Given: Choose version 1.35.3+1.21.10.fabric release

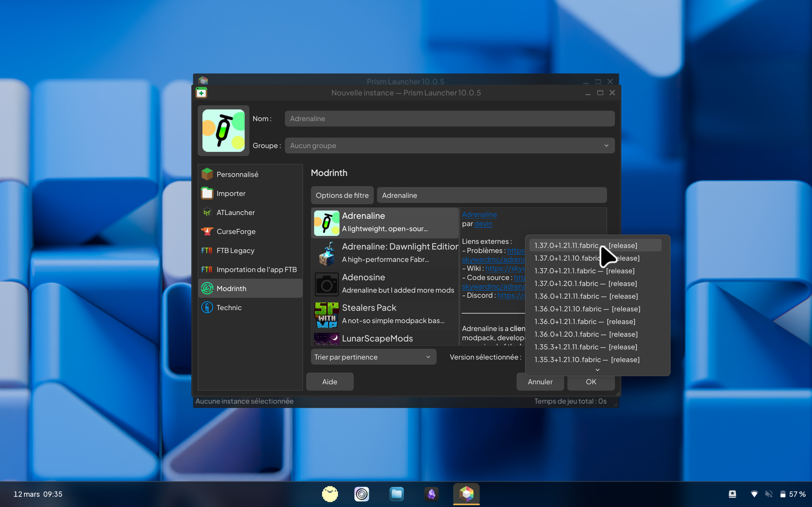Looking at the screenshot, I should (x=595, y=360).
